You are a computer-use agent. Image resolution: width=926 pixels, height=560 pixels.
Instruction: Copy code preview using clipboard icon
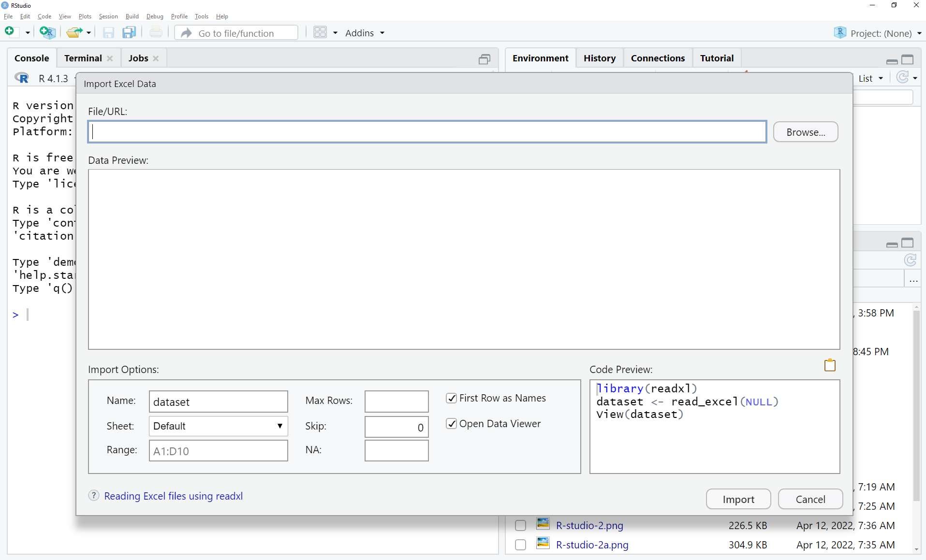(x=830, y=365)
